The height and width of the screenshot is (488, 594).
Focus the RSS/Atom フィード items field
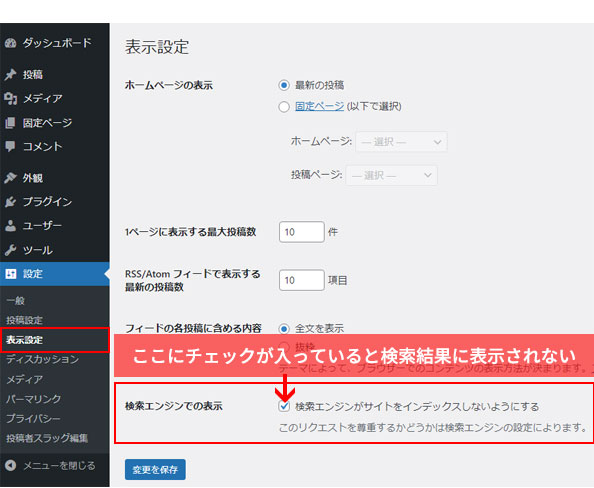pos(302,280)
